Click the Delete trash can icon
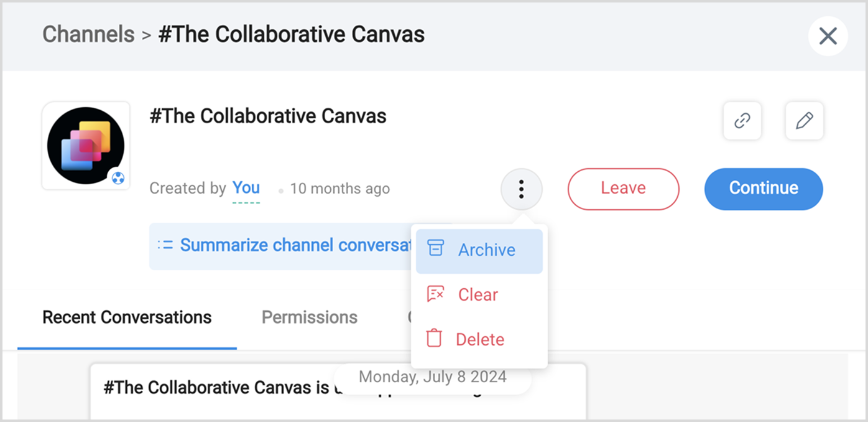868x422 pixels. tap(434, 339)
